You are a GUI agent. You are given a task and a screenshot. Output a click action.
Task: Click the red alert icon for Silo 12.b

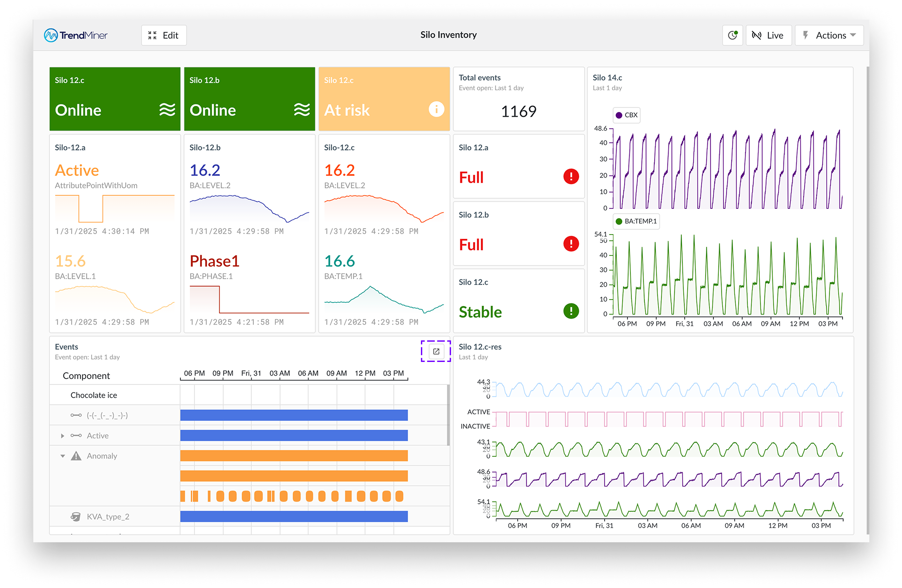point(570,244)
